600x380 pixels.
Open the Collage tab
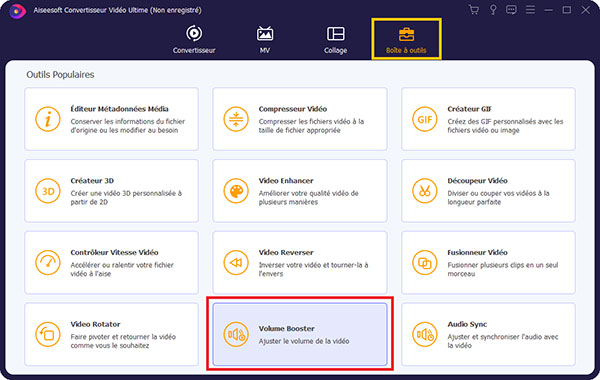point(336,39)
